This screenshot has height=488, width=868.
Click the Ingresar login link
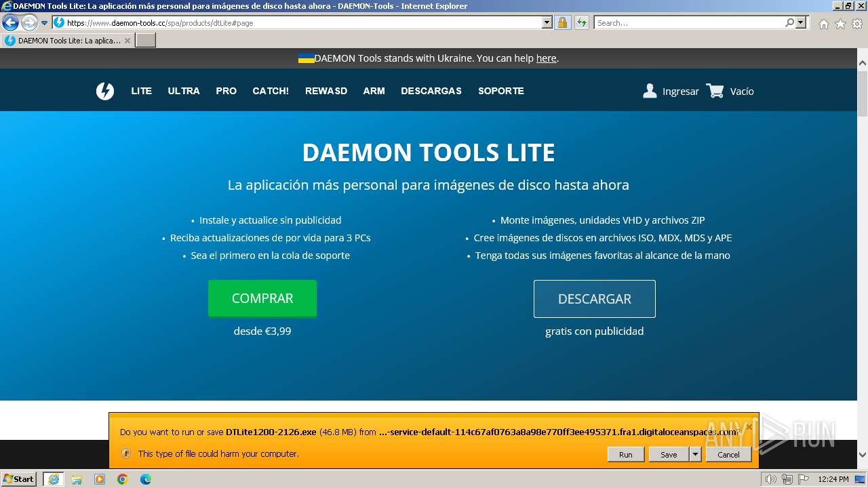[x=681, y=91]
